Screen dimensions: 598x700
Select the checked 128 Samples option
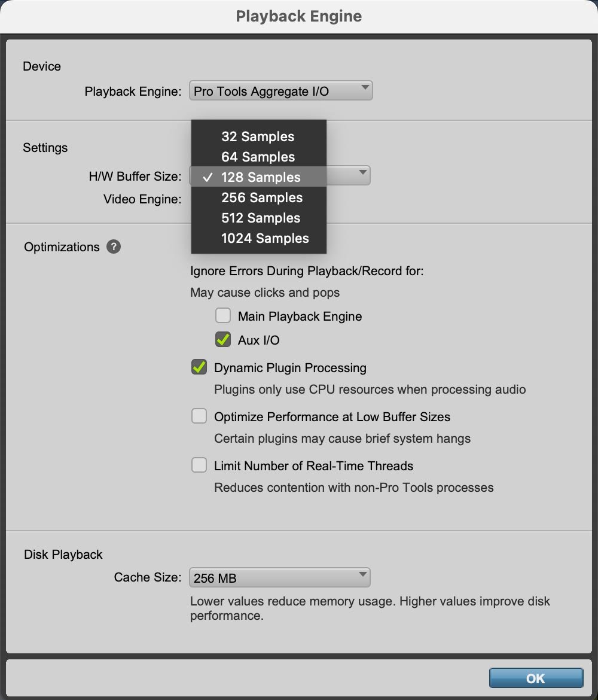coord(259,176)
